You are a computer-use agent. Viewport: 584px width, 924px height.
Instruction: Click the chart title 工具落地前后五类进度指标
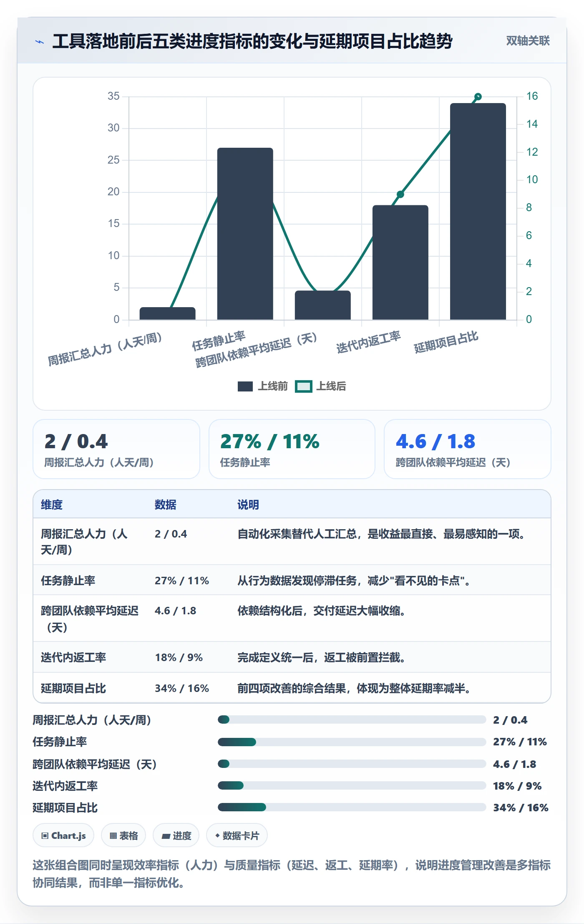click(x=252, y=41)
